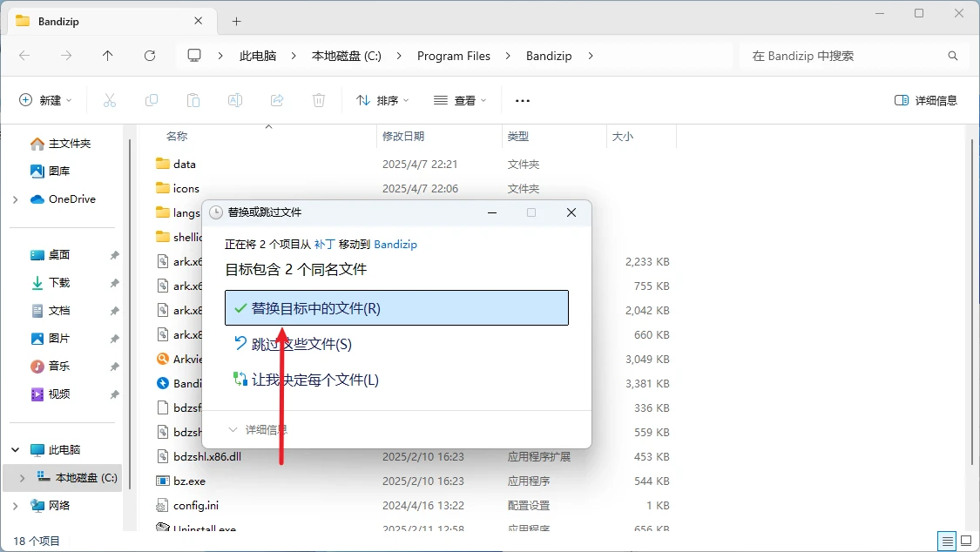Click the Bandizip destination link in dialog

coord(395,244)
